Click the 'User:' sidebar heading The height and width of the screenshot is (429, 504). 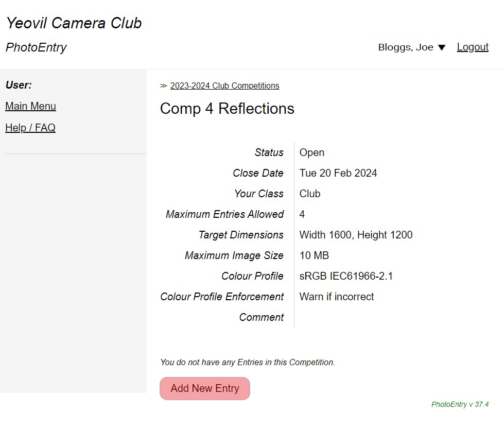pyautogui.click(x=19, y=85)
